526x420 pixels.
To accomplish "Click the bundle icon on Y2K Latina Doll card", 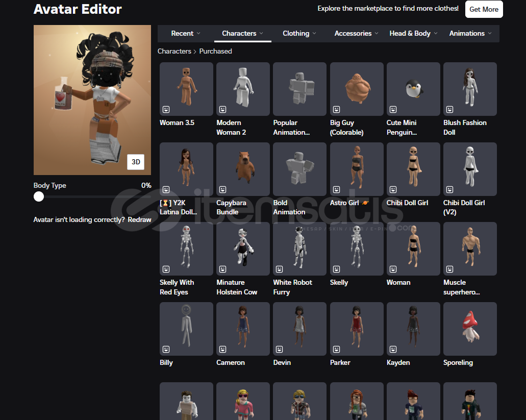I will click(166, 189).
